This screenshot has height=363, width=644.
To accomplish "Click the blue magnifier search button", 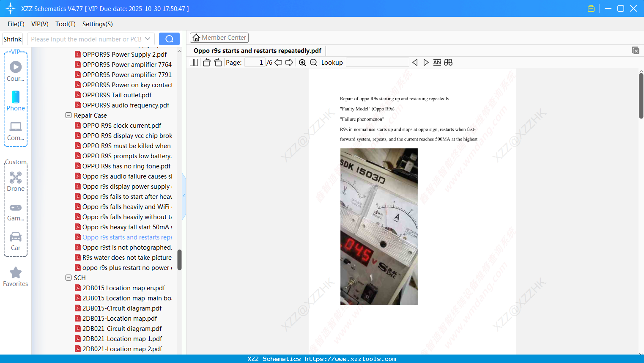I will coord(169,39).
